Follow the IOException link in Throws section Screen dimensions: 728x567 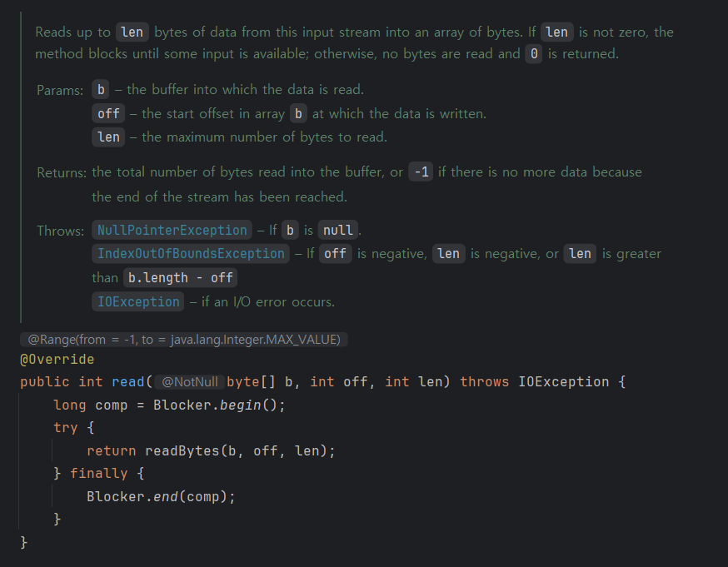[x=138, y=302]
